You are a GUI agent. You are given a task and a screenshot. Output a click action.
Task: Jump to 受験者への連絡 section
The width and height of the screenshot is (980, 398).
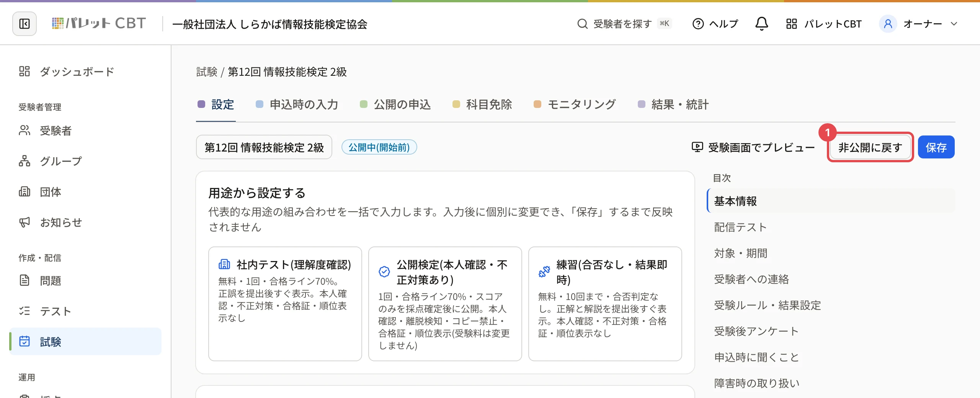(x=831, y=279)
